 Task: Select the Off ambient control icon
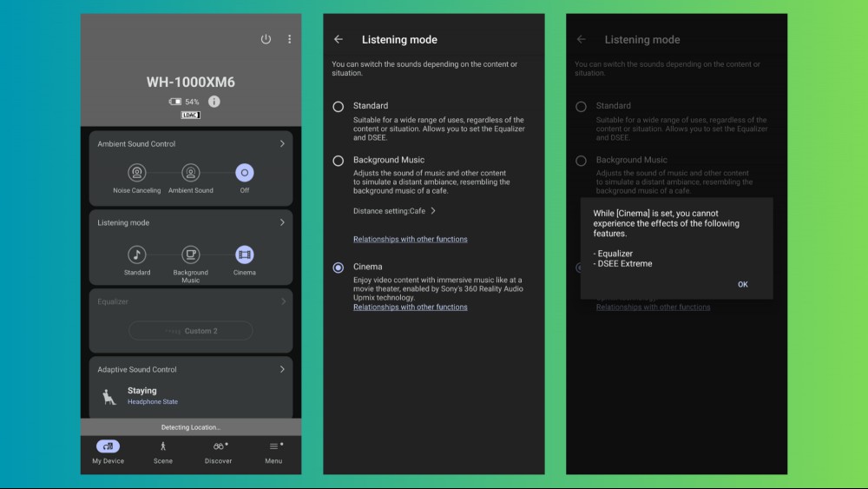click(x=244, y=173)
